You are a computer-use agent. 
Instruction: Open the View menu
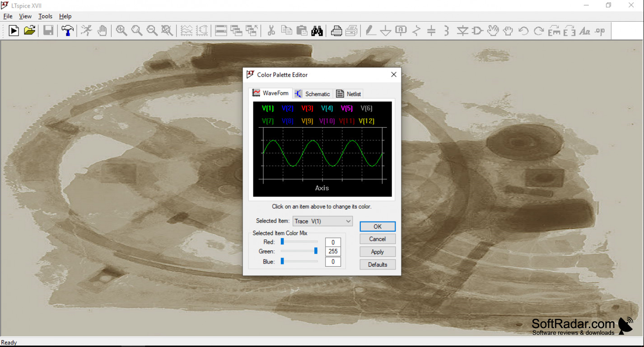click(x=25, y=16)
